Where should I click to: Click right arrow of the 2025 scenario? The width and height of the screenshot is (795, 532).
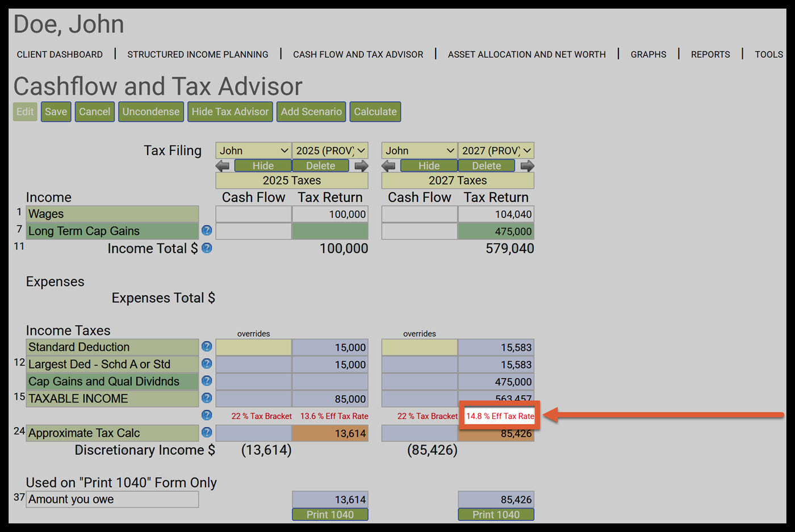tap(361, 166)
